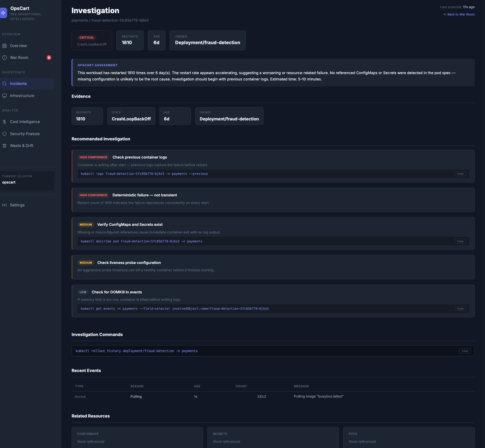The height and width of the screenshot is (448, 485).
Task: Click the event count 1812 cell
Action: [262, 396]
